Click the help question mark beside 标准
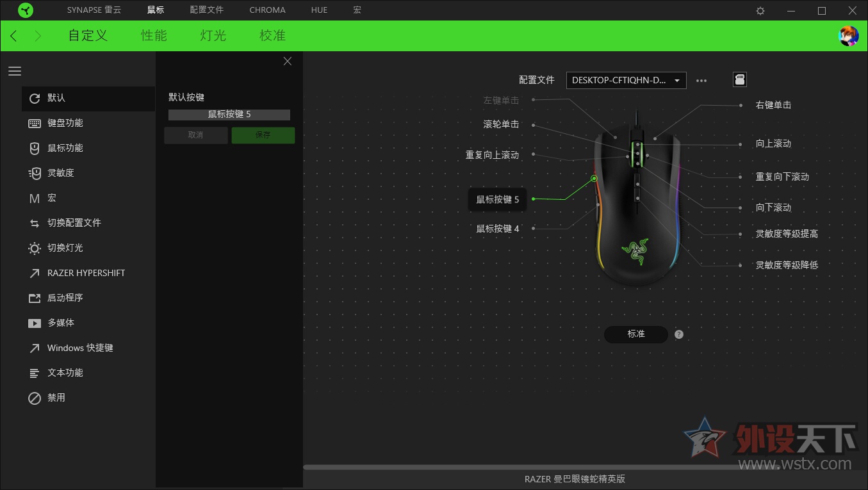The height and width of the screenshot is (490, 868). click(x=679, y=334)
